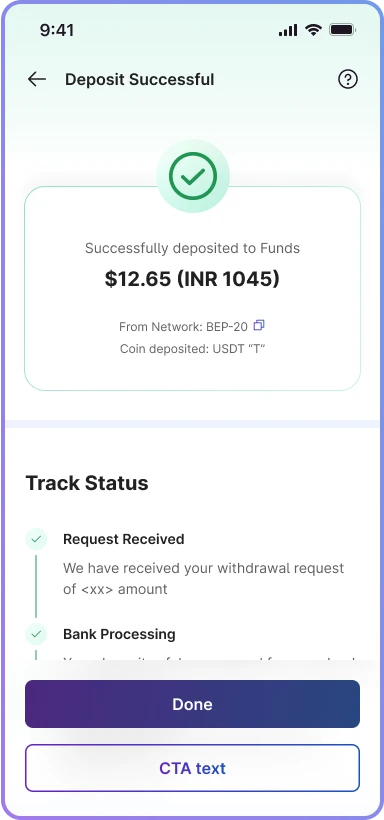Tap the cellular signal bars icon

click(x=288, y=31)
